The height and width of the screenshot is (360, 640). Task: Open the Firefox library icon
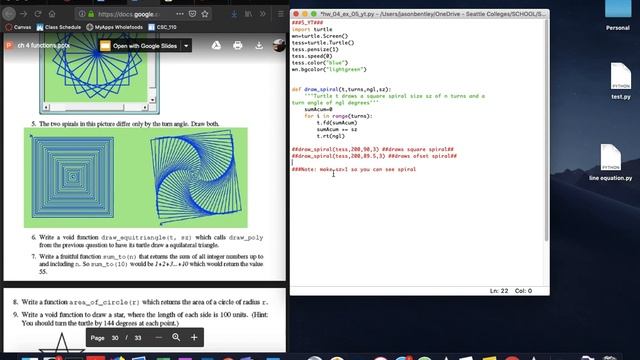click(x=248, y=14)
